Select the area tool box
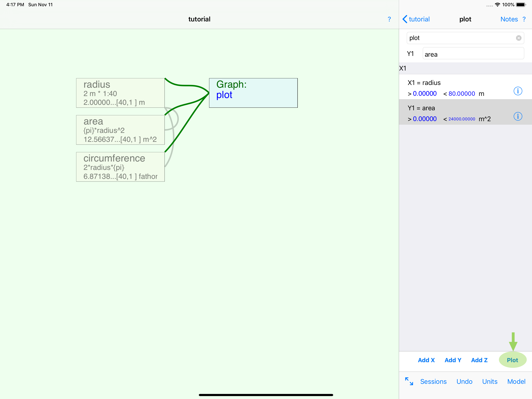The image size is (532, 399). click(x=120, y=130)
